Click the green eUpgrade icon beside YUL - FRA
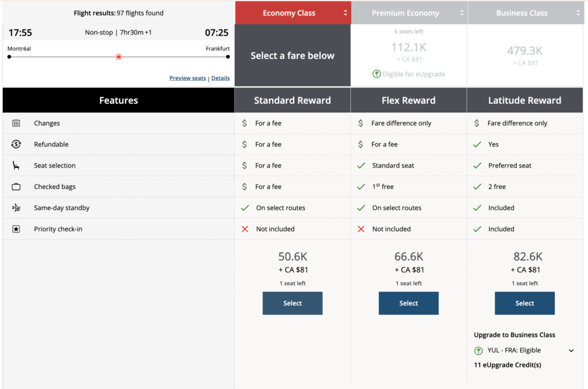 (x=479, y=350)
